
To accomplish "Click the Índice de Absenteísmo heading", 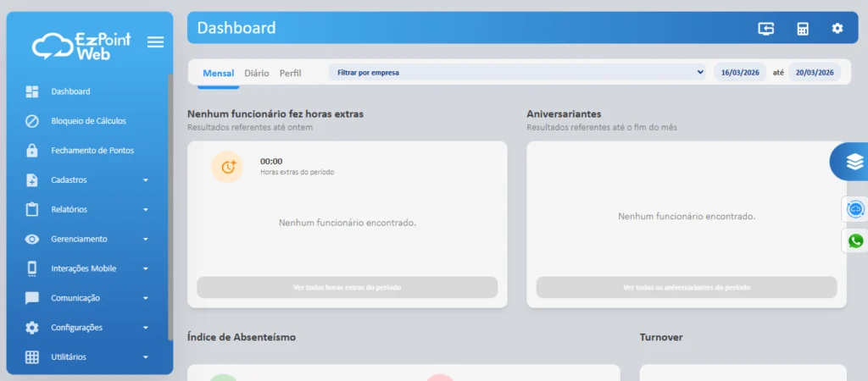I will (242, 337).
